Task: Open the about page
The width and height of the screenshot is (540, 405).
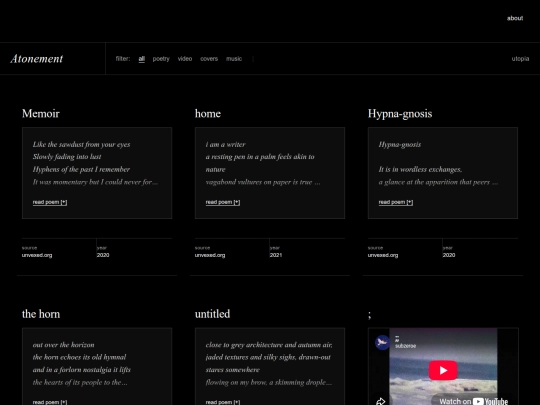Action: tap(515, 18)
